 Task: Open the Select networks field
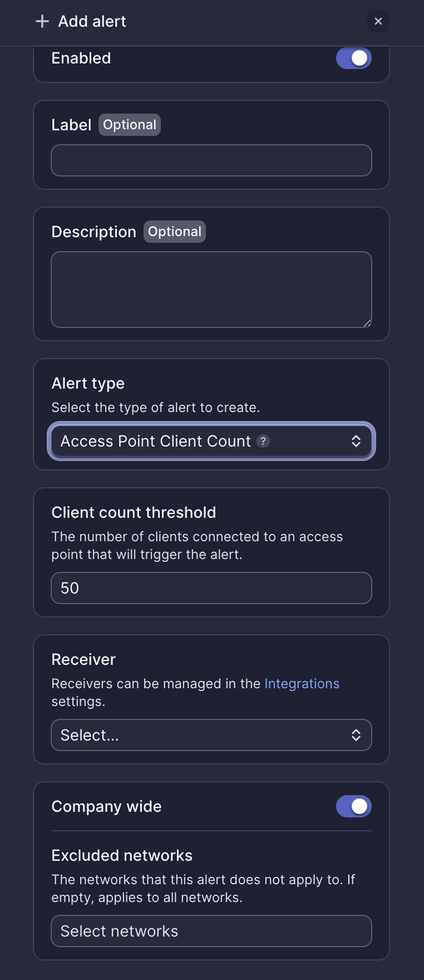click(211, 931)
